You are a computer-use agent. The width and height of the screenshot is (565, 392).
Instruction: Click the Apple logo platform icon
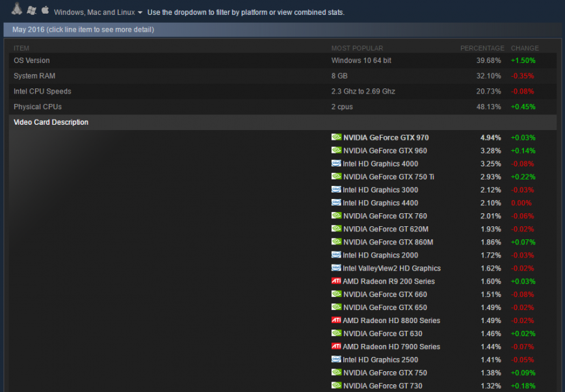click(x=45, y=10)
